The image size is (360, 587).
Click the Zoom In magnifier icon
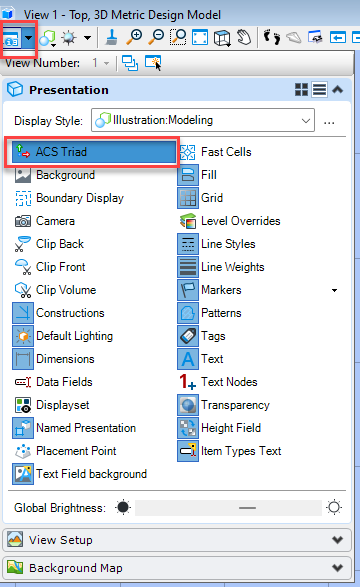tap(134, 37)
